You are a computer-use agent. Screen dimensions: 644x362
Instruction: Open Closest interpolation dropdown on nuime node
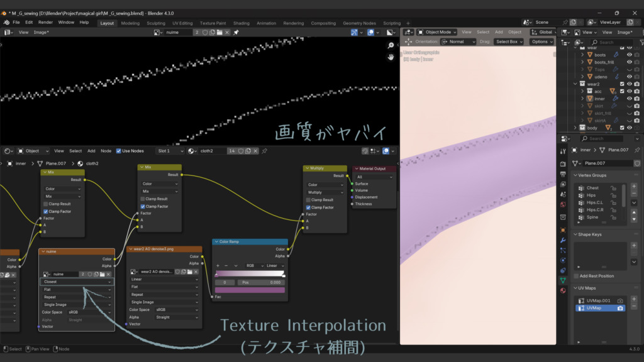[x=77, y=282]
